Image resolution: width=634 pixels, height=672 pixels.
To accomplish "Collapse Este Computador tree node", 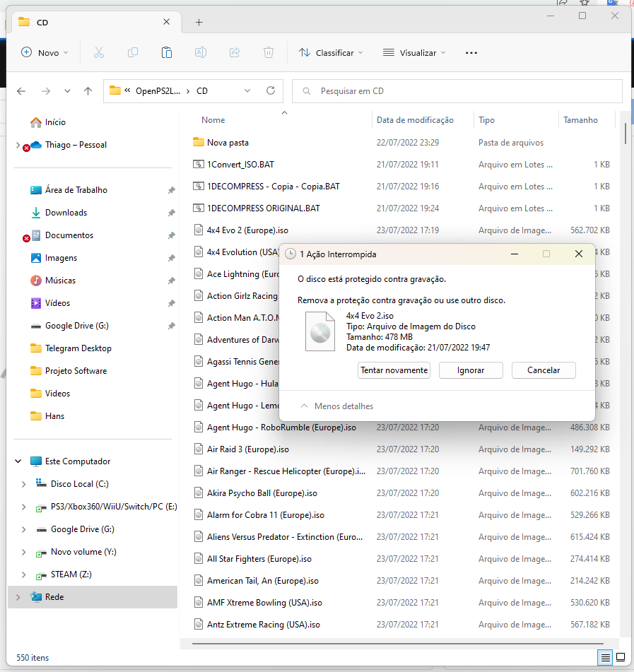I will tap(18, 461).
